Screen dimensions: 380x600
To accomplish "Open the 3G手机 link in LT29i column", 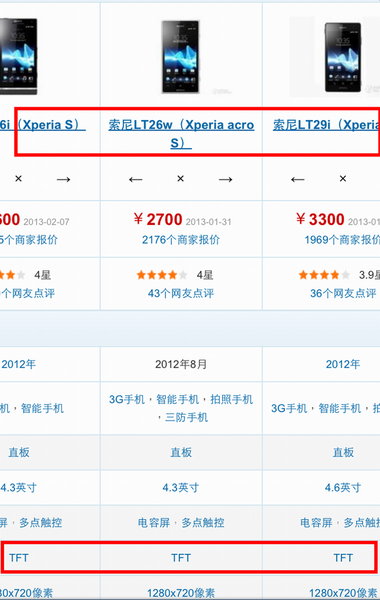I will click(289, 408).
